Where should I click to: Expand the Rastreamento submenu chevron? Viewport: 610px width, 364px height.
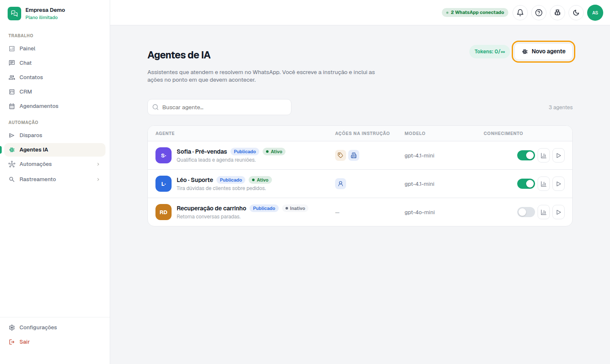[98, 179]
